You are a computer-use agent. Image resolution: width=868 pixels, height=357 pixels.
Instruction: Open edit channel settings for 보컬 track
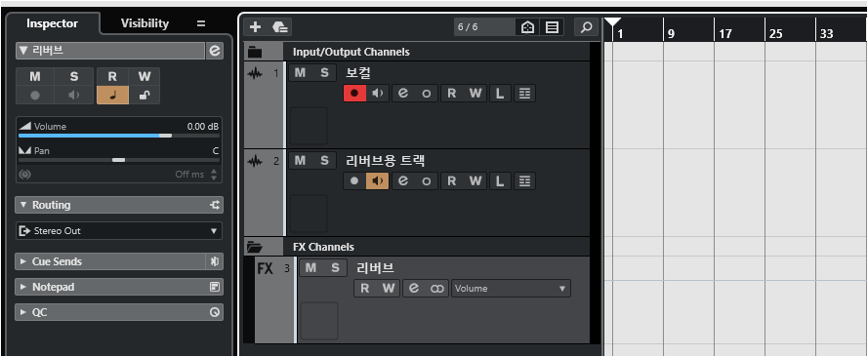pyautogui.click(x=403, y=94)
